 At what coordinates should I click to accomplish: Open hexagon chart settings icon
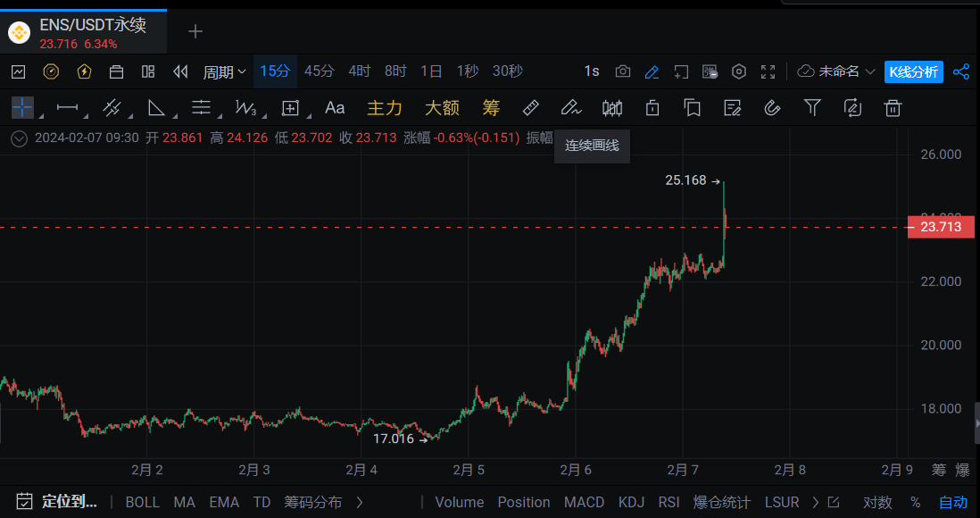coord(739,71)
